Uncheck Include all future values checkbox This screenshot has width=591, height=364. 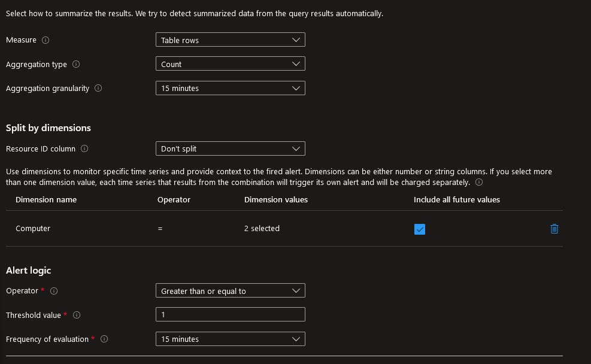(420, 229)
